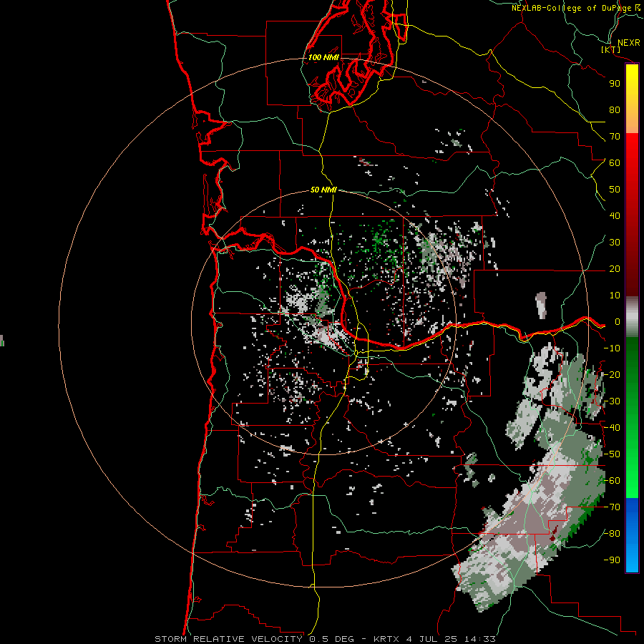The height and width of the screenshot is (644, 644).
Task: Click the 90 value on the velocity scale
Action: tap(615, 84)
